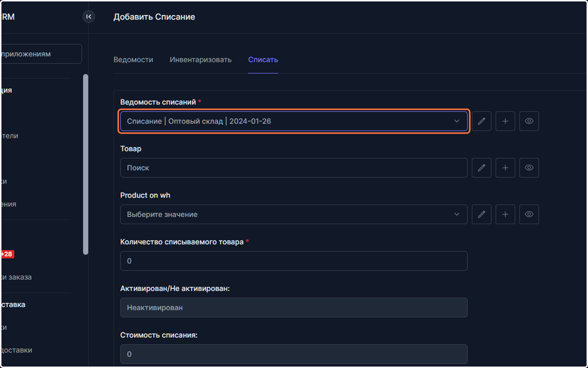Add new Ведомость списаний with plus icon
Image resolution: width=588 pixels, height=368 pixels.
point(505,121)
